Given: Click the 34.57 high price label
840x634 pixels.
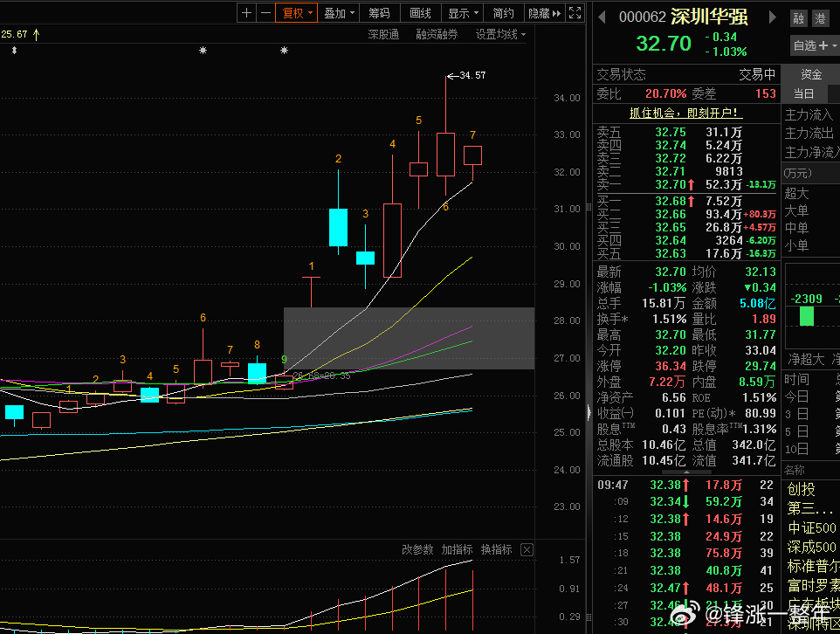Looking at the screenshot, I should pyautogui.click(x=472, y=76).
